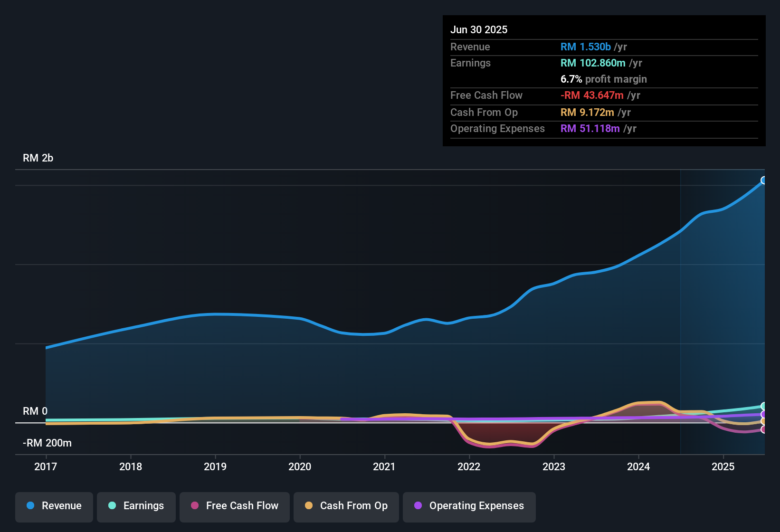Viewport: 780px width, 532px height.
Task: Click the -RM 43.647m free cash flow value
Action: 592,95
